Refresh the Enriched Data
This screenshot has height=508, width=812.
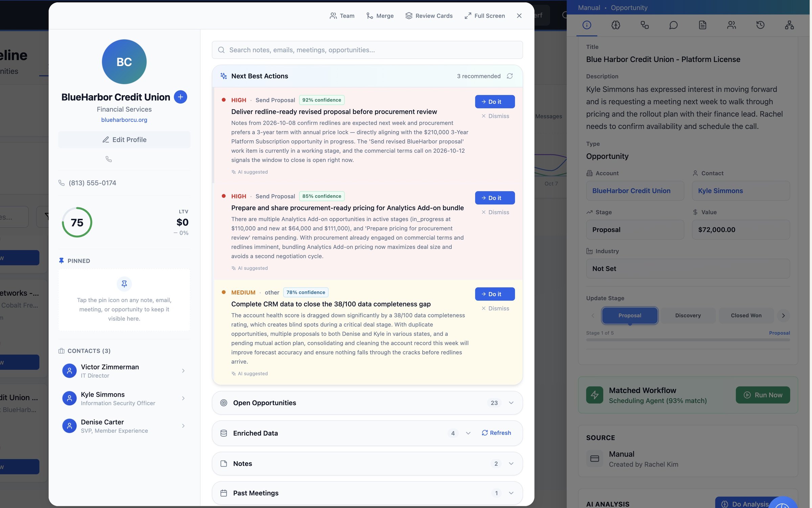pyautogui.click(x=496, y=433)
